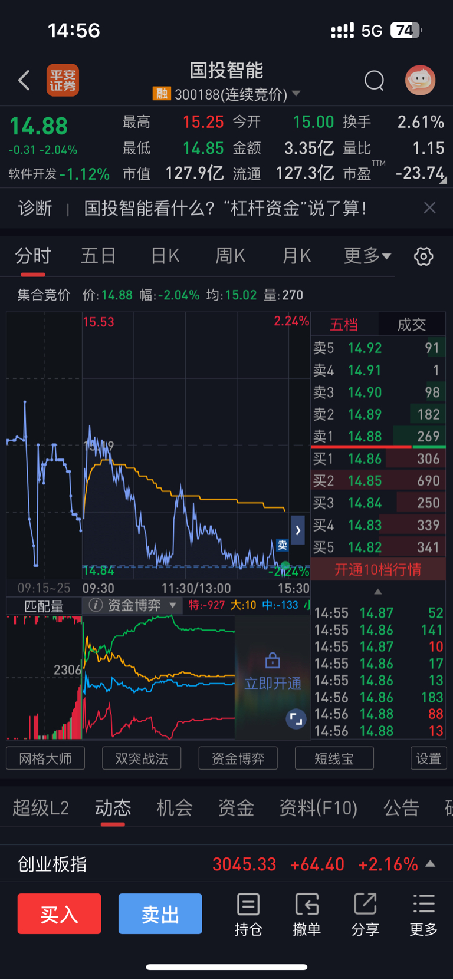Switch to 资金 tab
Viewport: 453px width, 980px height.
(x=236, y=808)
